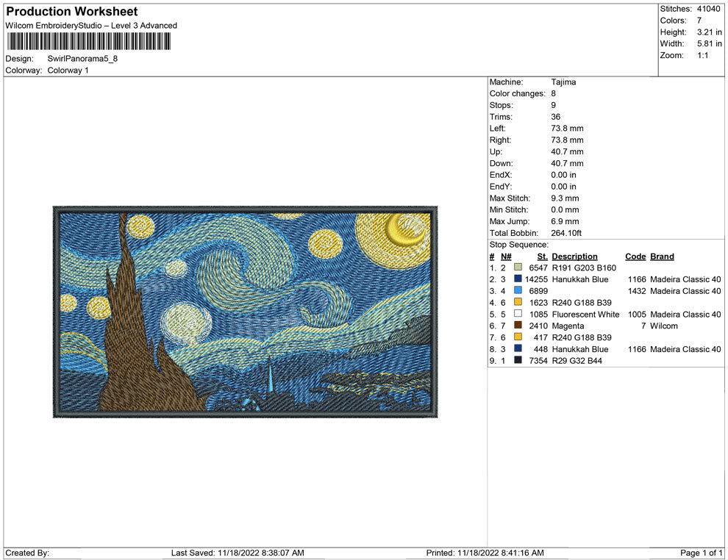Click the Total Bobbin value 264.10ft

[566, 233]
